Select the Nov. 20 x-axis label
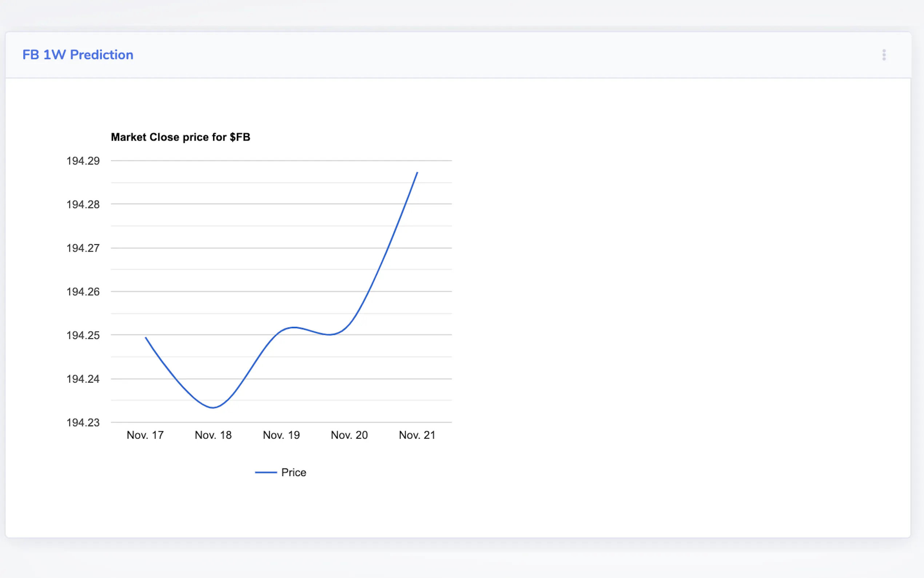The image size is (924, 578). pyautogui.click(x=349, y=435)
